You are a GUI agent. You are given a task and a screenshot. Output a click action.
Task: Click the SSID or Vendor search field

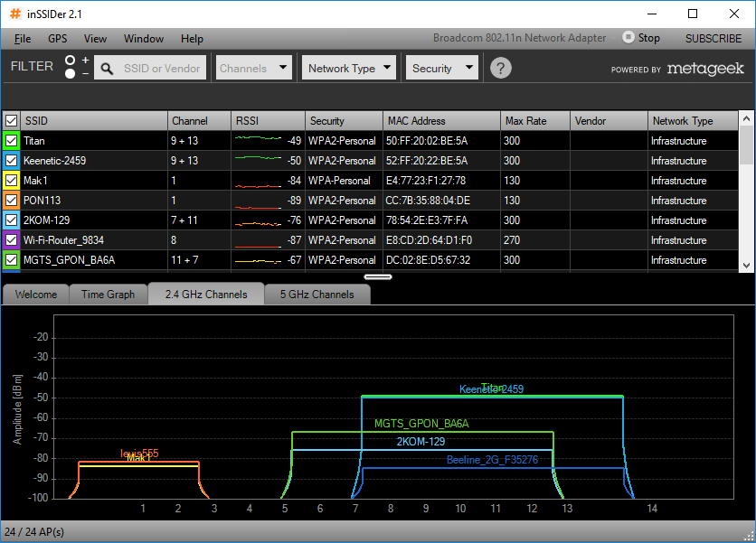point(162,69)
